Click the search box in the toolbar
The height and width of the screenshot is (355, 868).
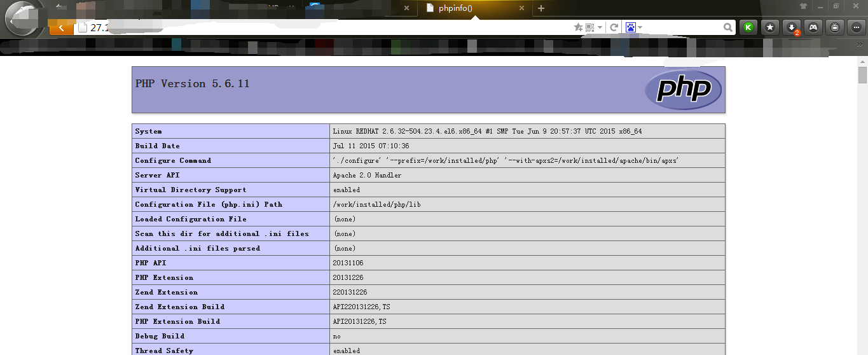click(x=684, y=27)
